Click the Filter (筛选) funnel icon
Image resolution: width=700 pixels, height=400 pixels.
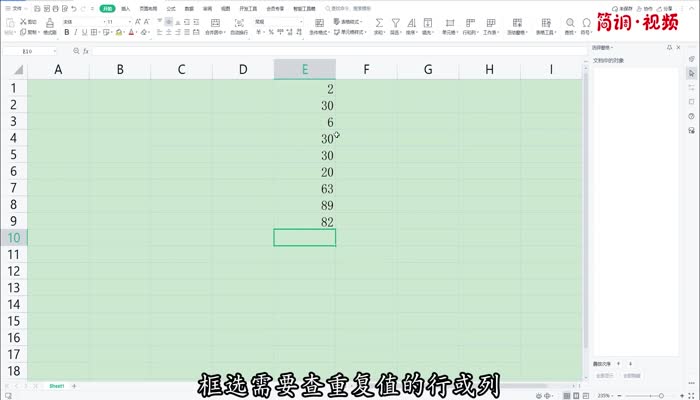pyautogui.click(x=396, y=21)
